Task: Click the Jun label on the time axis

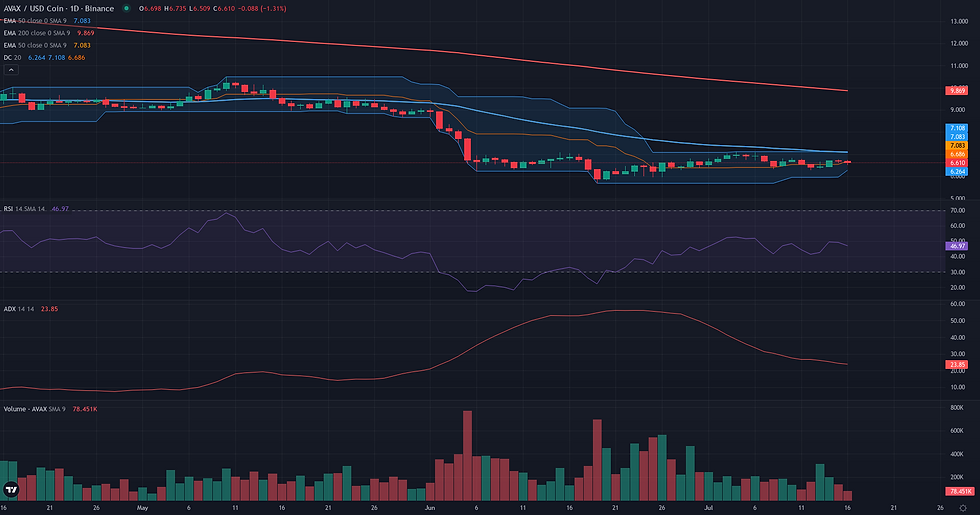Action: click(429, 508)
